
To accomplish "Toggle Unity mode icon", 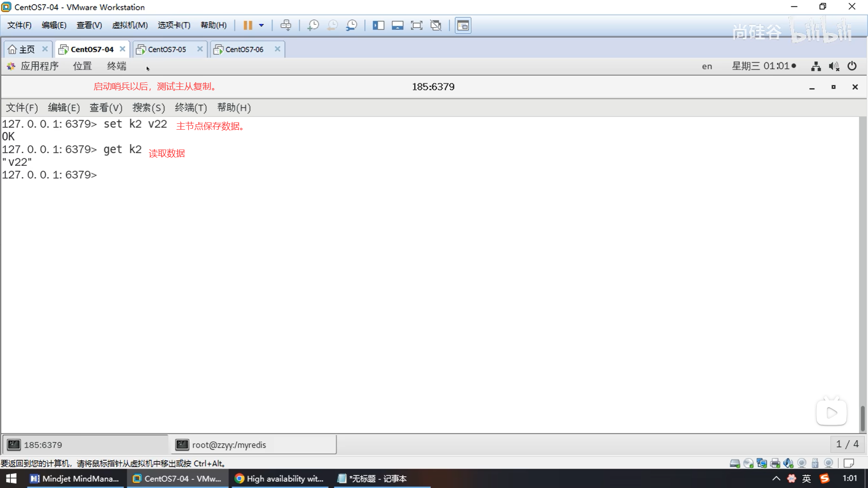I will tap(436, 25).
